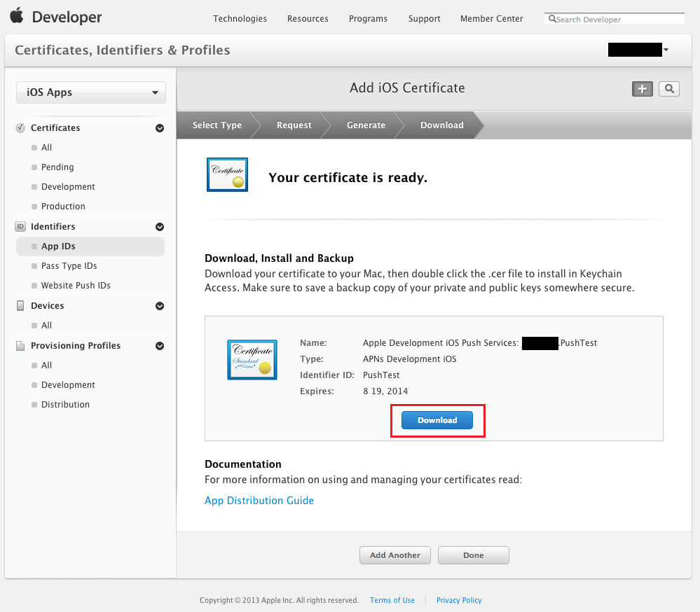
Task: Click the Devices phone icon
Action: tap(20, 305)
